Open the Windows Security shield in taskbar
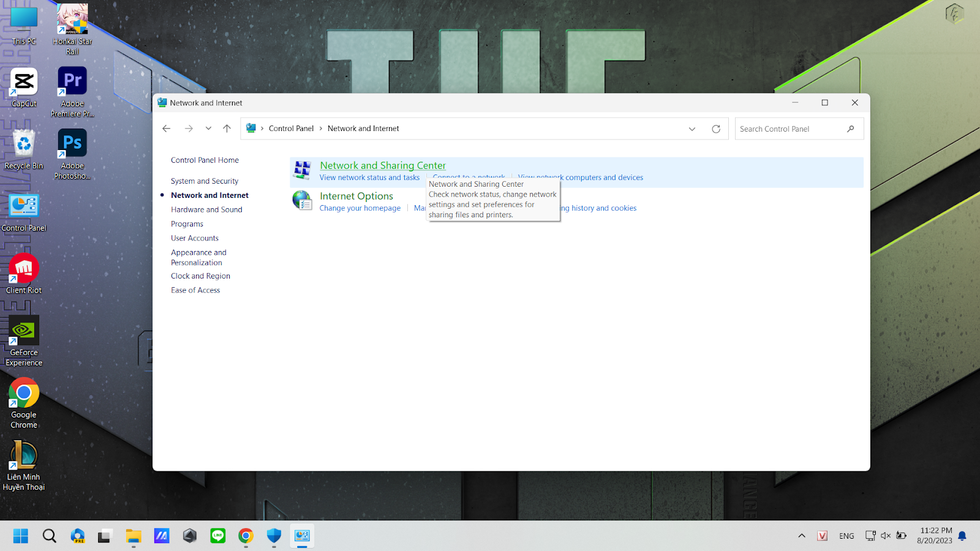 (274, 536)
